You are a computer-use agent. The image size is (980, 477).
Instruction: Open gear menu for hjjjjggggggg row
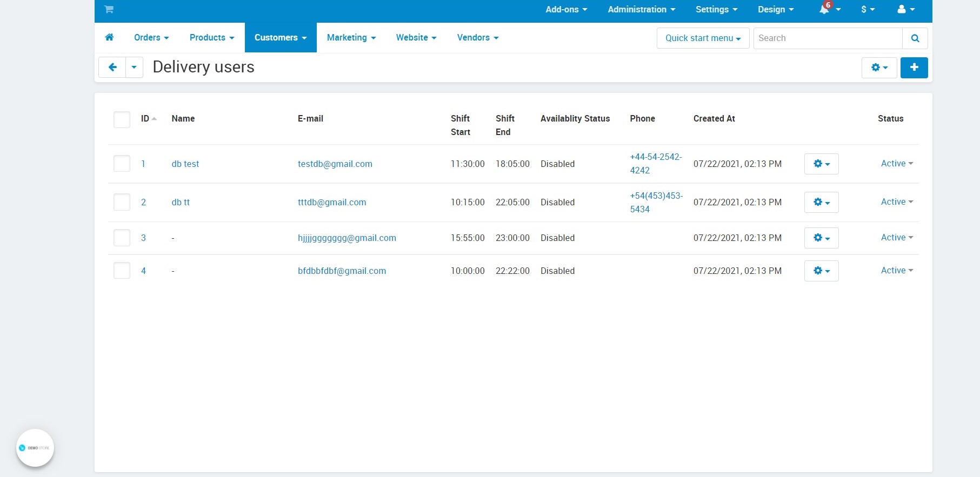coord(821,238)
